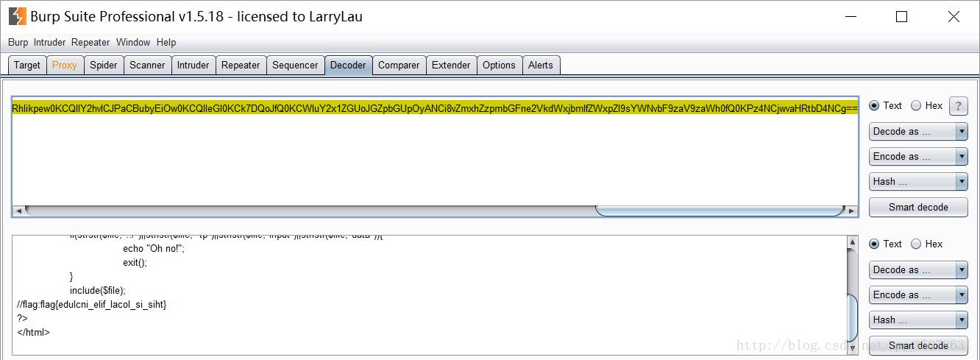Open the Repeater menu in menu bar
Screen dimensions: 980x360
(x=90, y=43)
